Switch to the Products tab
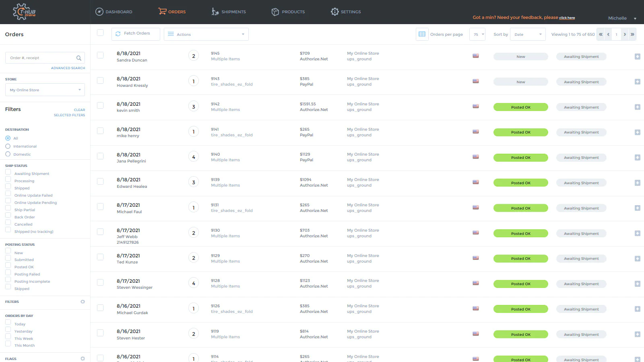644x362 pixels. [288, 12]
